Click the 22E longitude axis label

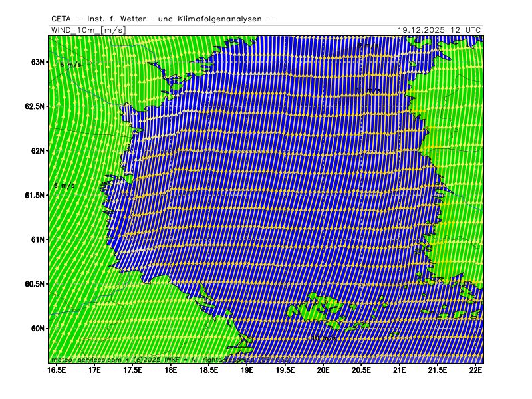(x=475, y=370)
